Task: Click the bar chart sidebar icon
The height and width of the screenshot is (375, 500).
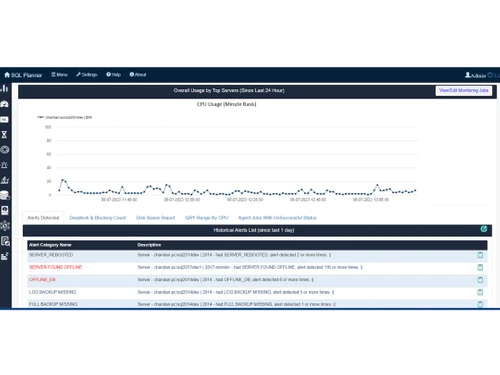Action: (5, 88)
